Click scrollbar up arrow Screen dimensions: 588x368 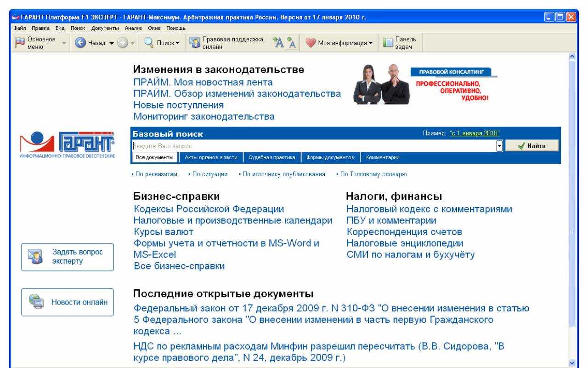pyautogui.click(x=573, y=57)
